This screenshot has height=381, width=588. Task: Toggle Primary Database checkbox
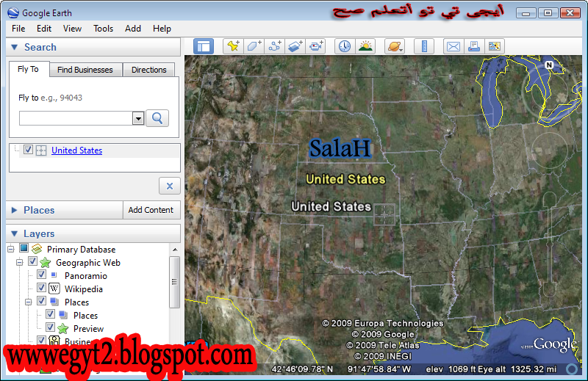point(24,248)
